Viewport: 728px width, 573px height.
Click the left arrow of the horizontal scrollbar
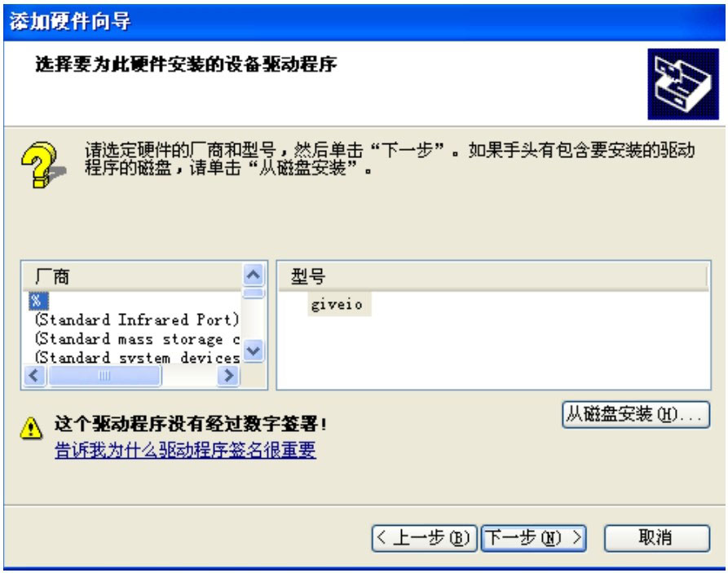pos(35,375)
